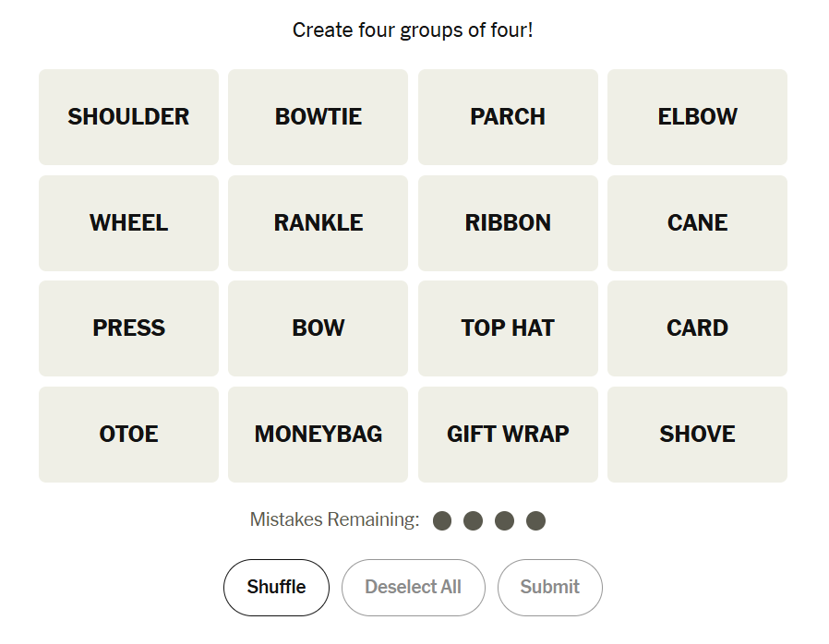Tap the WHEEL tile

[128, 223]
